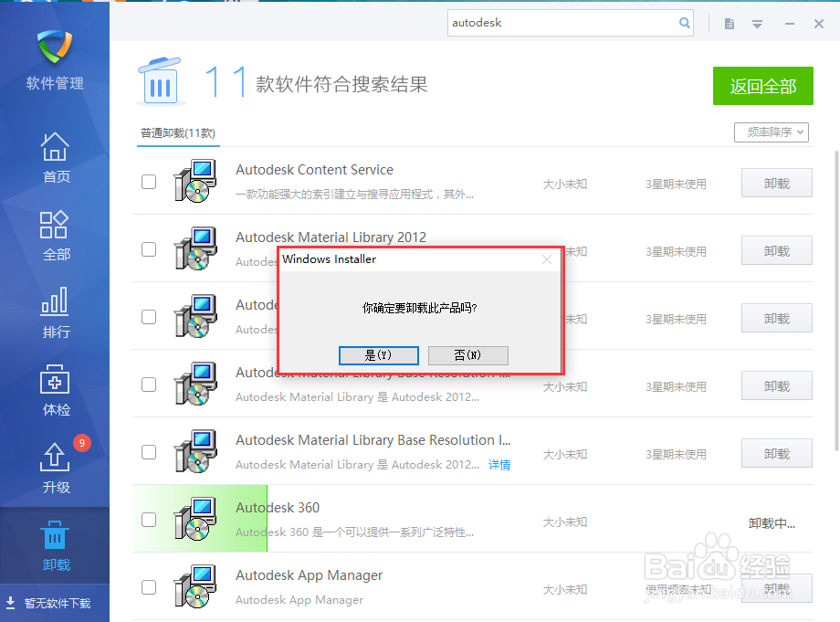
Task: Click the Autodesk 360 installer icon
Action: 195,519
